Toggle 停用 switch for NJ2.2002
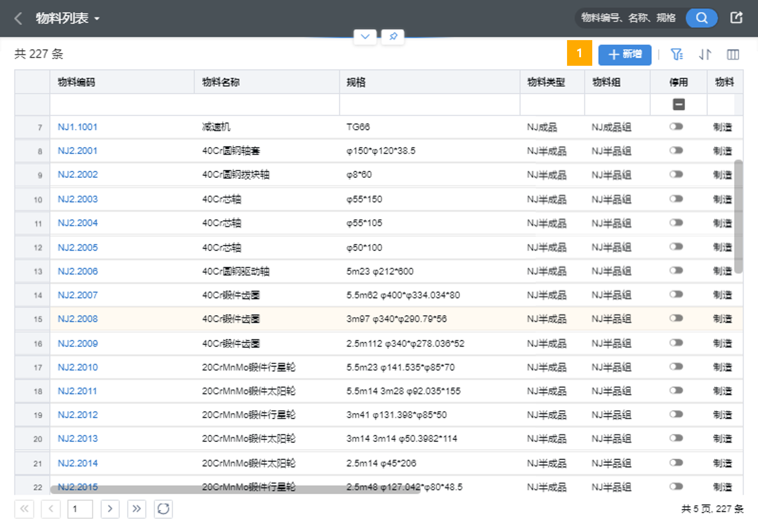The image size is (758, 532). 676,174
